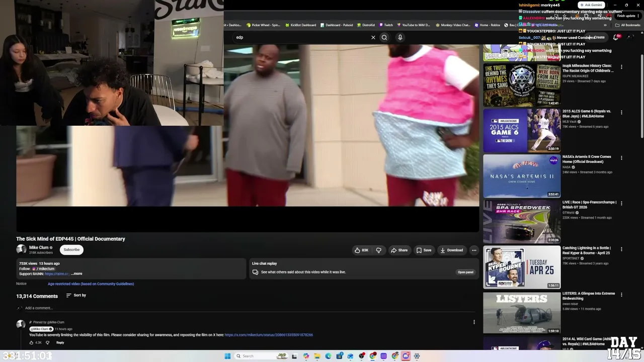This screenshot has height=362, width=644.
Task: Open LISTERS birdwatching video thumbnail
Action: (522, 312)
